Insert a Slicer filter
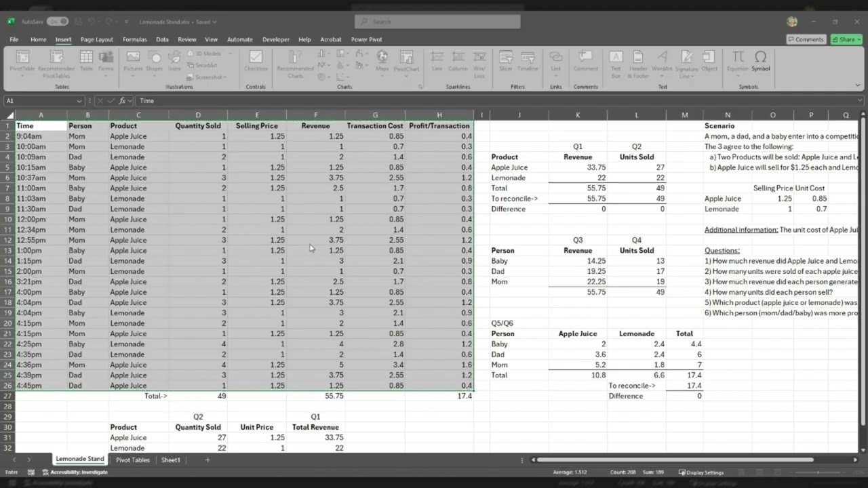 [x=506, y=61]
